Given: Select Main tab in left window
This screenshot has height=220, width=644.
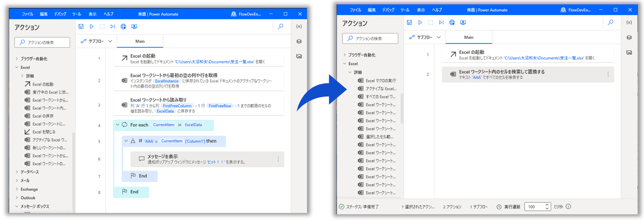Looking at the screenshot, I should pos(140,41).
